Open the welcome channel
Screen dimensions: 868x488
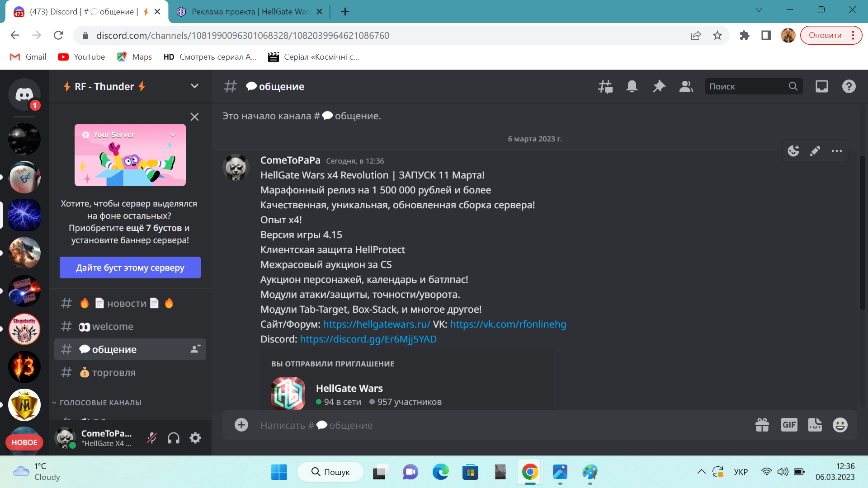point(130,326)
